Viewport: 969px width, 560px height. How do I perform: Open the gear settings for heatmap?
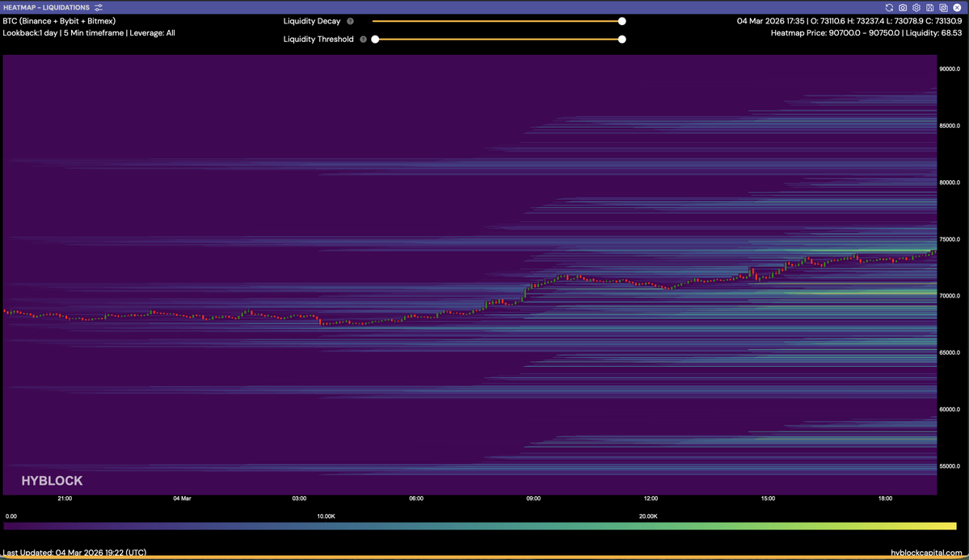(916, 7)
